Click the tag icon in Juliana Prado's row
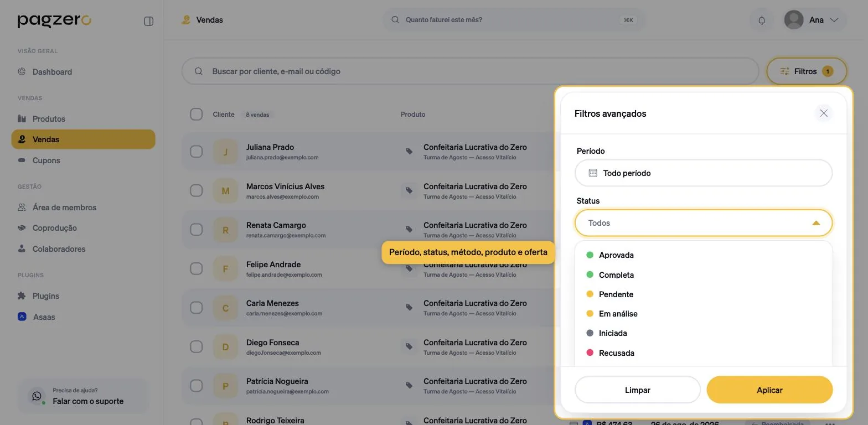This screenshot has width=868, height=425. click(409, 151)
